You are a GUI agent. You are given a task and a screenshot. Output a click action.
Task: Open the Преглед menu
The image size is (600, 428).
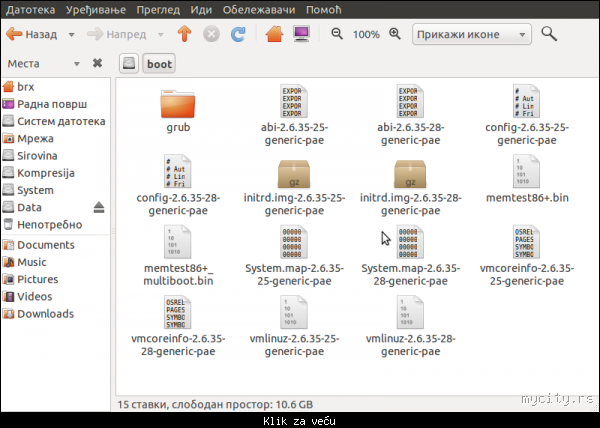(x=158, y=10)
